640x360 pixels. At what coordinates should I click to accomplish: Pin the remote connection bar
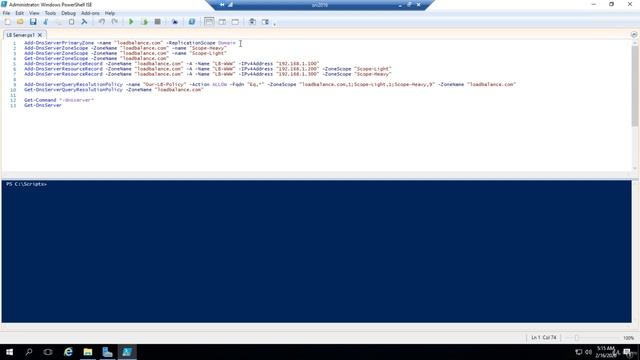222,5
